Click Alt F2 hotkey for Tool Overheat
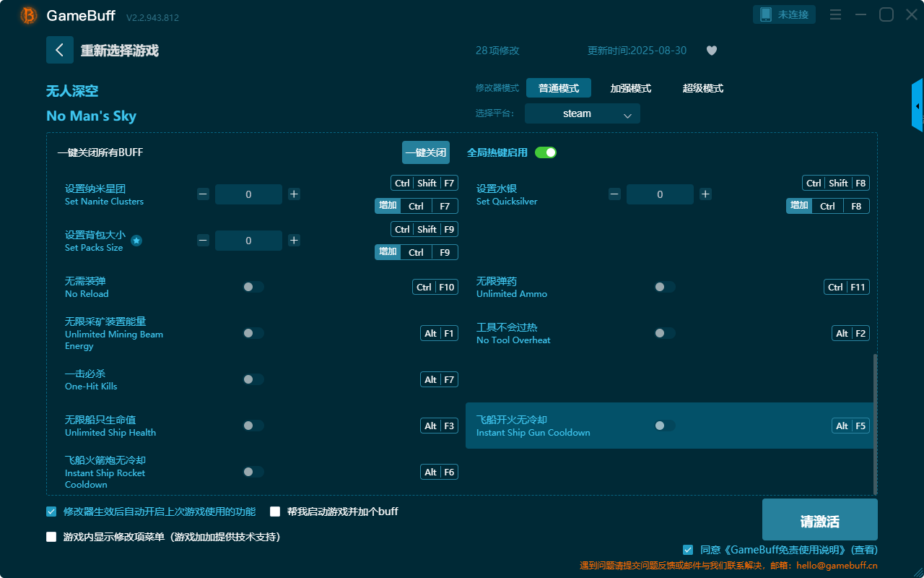The width and height of the screenshot is (924, 578). pyautogui.click(x=851, y=333)
